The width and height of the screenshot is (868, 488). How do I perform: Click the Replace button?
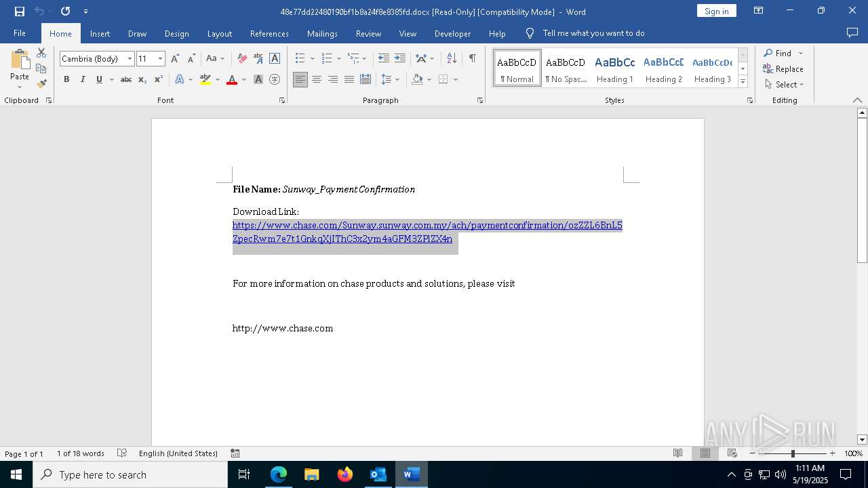tap(783, 68)
